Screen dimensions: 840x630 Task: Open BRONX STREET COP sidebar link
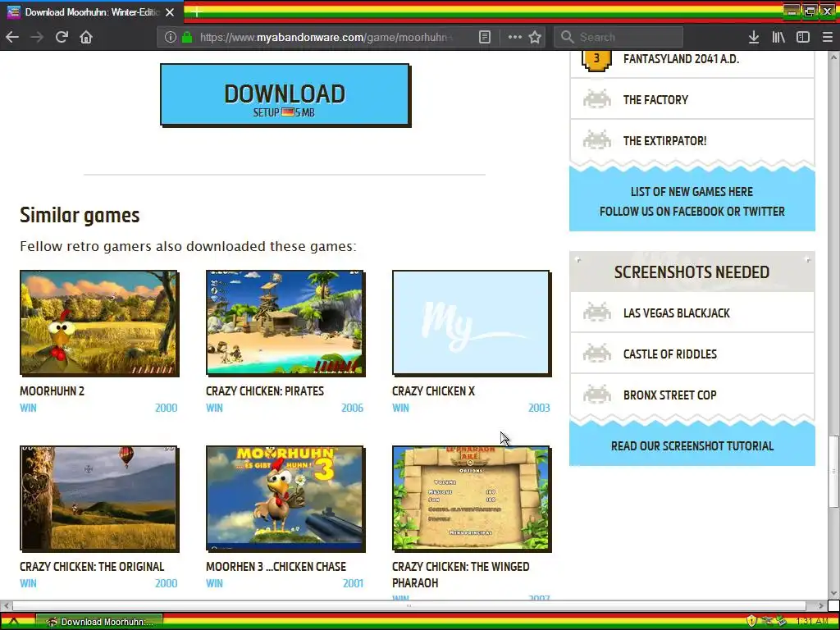click(x=669, y=395)
